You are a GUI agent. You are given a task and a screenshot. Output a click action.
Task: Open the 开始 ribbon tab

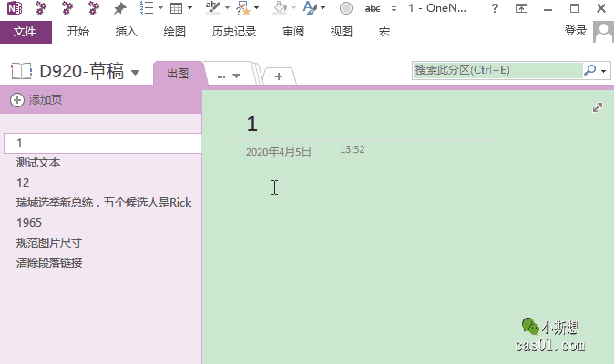[x=78, y=31]
